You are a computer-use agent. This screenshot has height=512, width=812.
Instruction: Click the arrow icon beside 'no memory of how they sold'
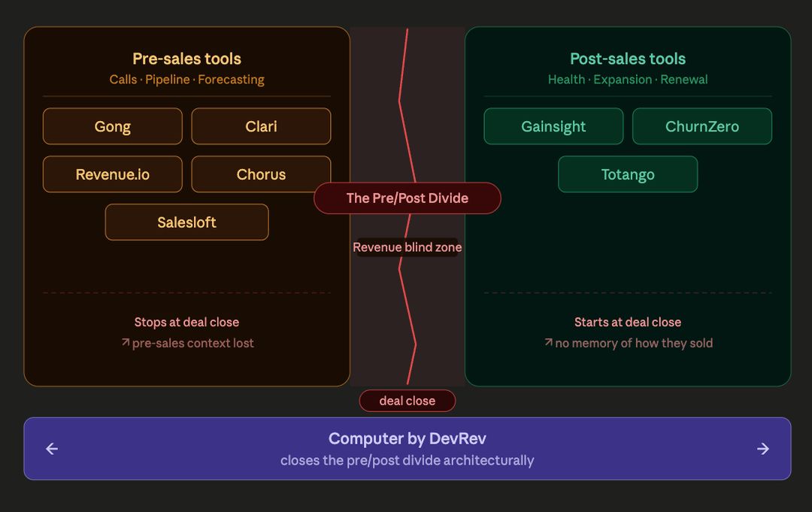[x=548, y=342]
